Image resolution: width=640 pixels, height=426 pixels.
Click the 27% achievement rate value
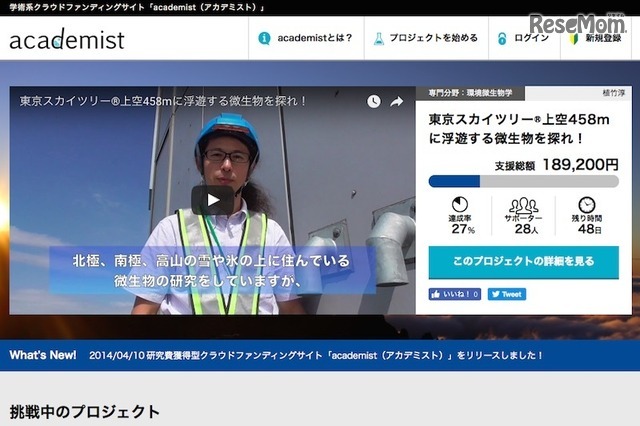tap(463, 229)
